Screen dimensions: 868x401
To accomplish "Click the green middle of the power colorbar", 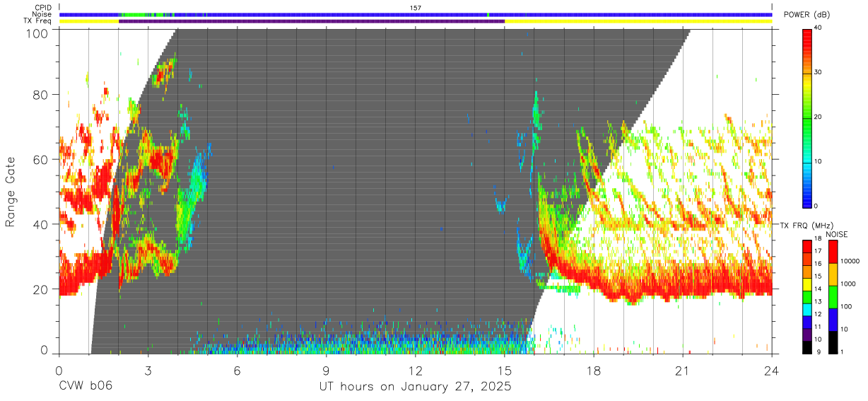I will [808, 117].
